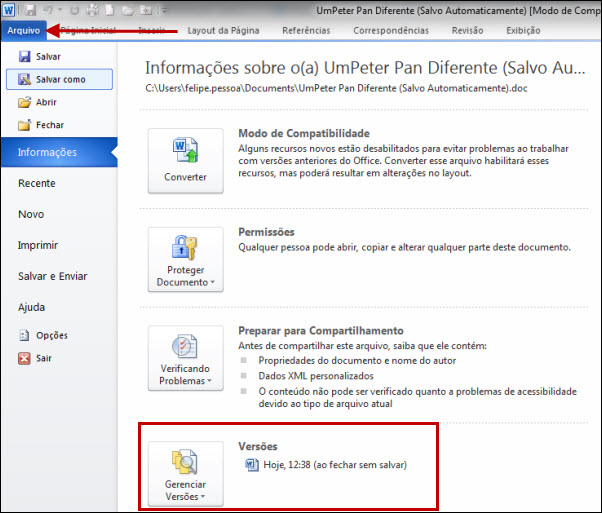
Task: Open the Gerenciar Versões dropdown
Action: (x=185, y=472)
